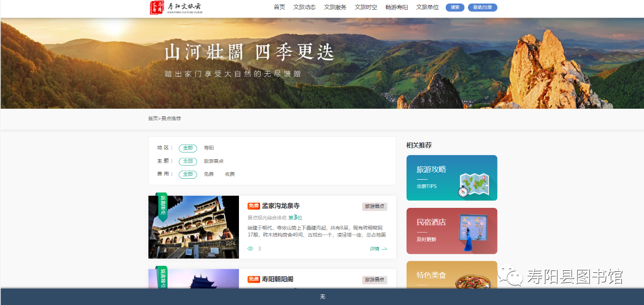Open the 特色美食 recommendation card
This screenshot has width=644, height=305.
click(x=452, y=275)
